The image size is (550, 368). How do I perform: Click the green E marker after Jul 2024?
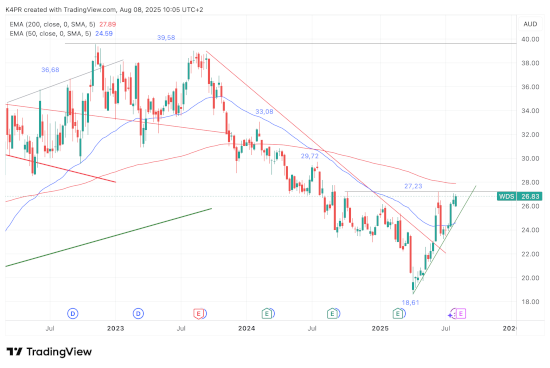pos(332,313)
